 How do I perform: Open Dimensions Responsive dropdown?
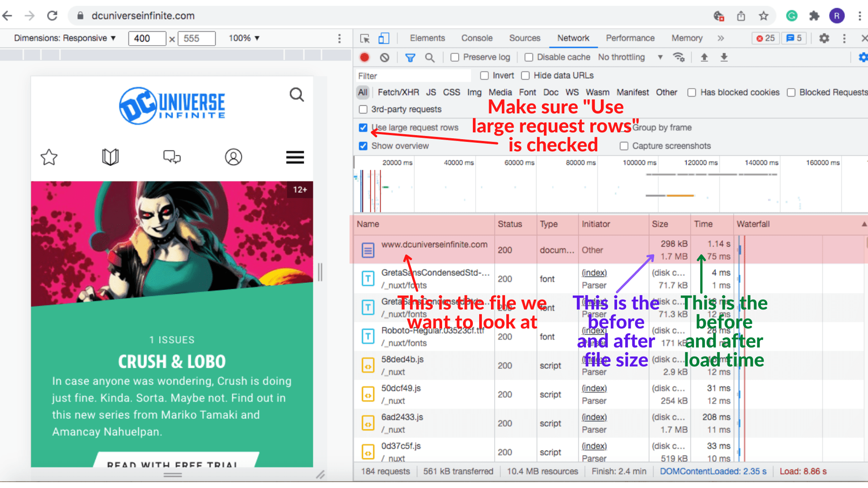coord(65,38)
